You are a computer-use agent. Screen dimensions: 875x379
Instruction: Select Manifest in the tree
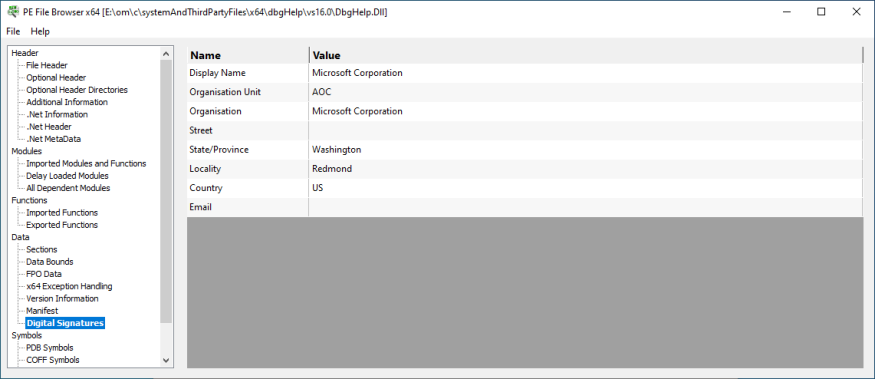(42, 311)
